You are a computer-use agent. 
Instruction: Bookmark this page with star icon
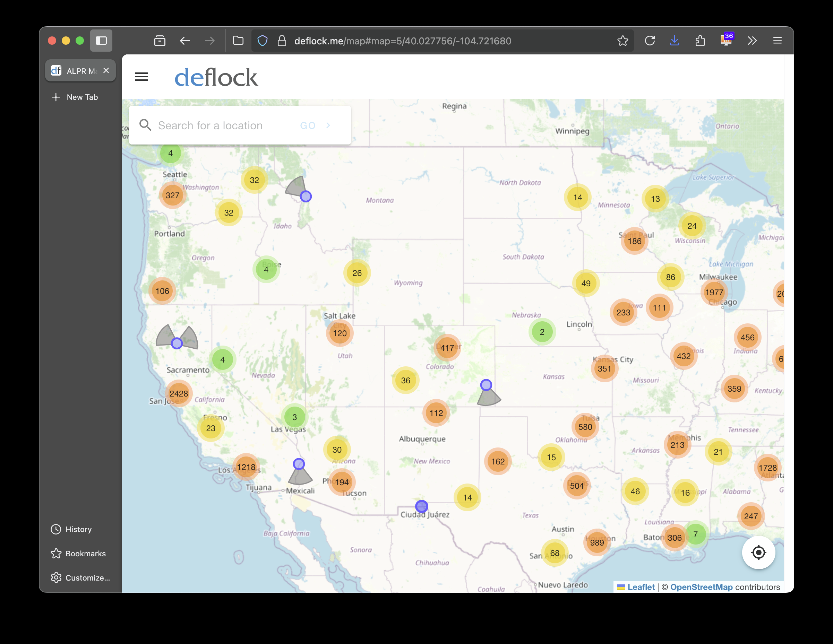click(x=622, y=41)
